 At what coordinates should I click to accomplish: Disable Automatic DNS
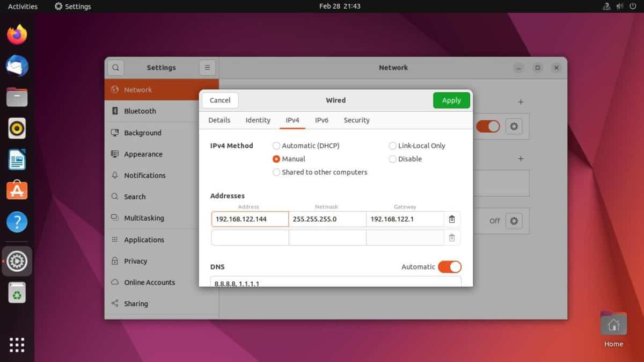[450, 267]
